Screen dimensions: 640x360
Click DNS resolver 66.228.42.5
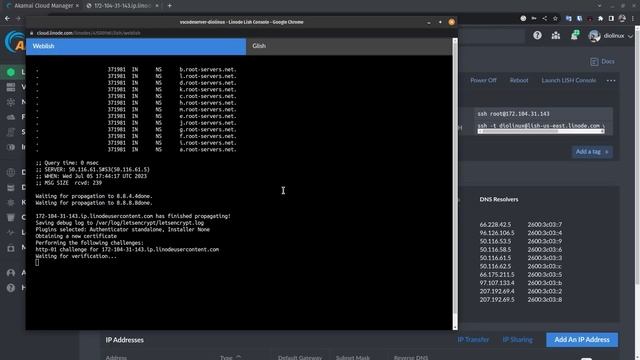495,224
